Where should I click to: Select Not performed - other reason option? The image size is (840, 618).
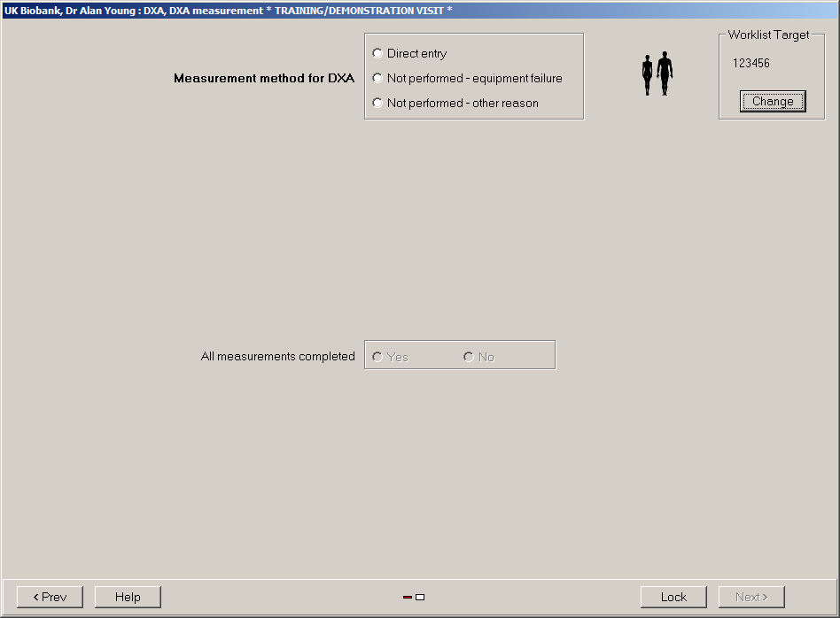pos(378,104)
